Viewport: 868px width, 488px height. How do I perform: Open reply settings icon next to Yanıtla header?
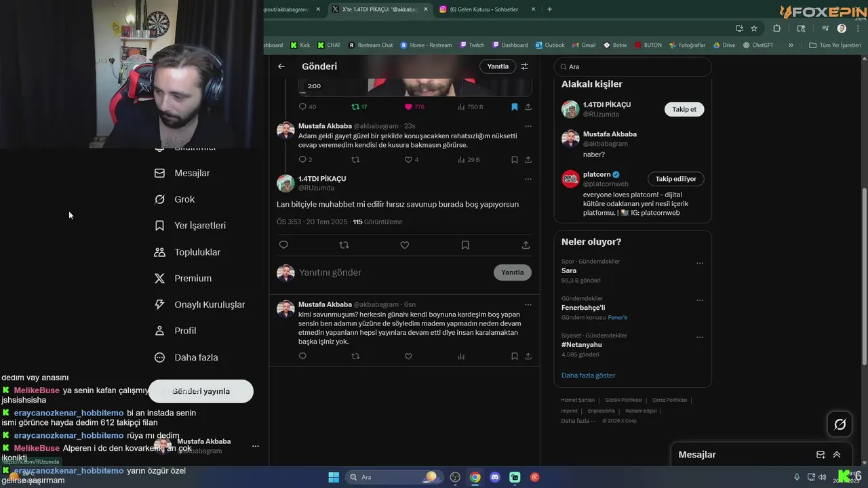[x=524, y=66]
